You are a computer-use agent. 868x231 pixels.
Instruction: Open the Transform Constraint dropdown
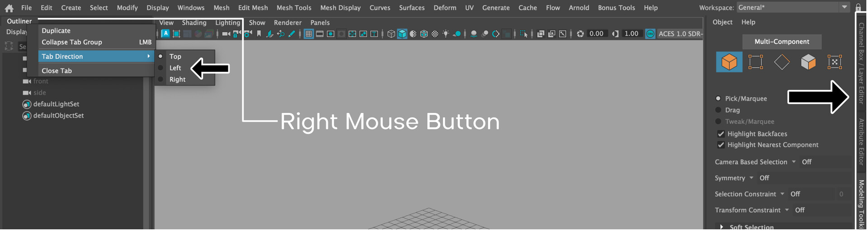click(x=787, y=210)
